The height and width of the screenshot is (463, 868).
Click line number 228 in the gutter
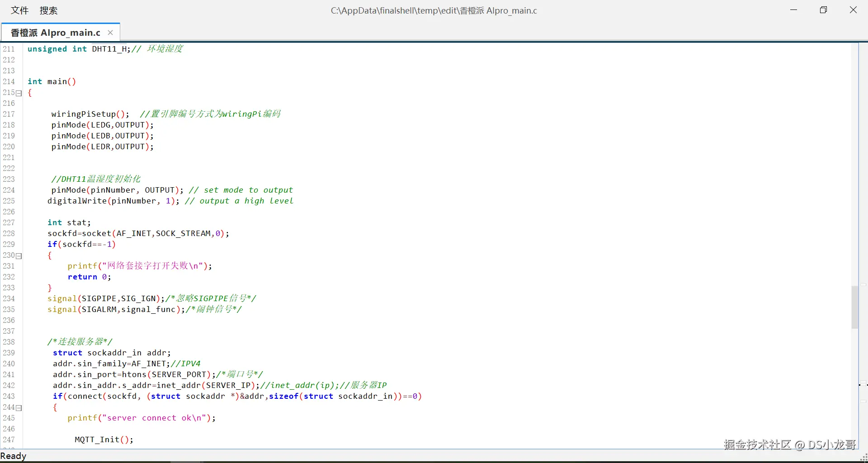tap(9, 233)
